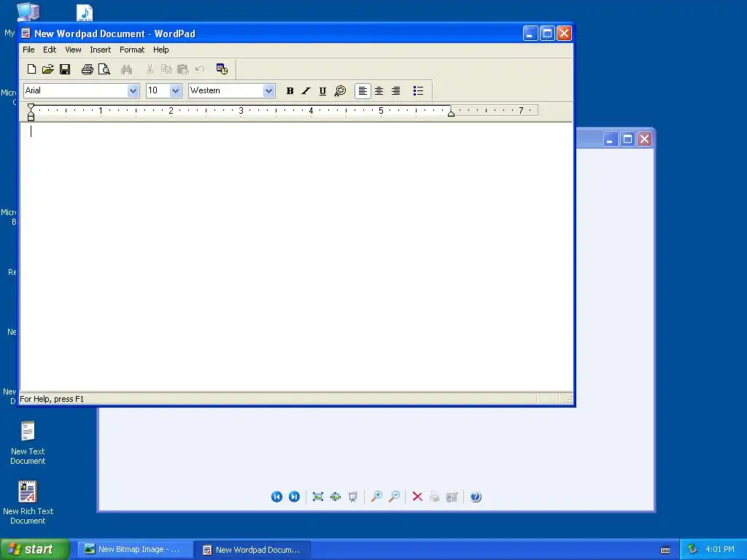Delete the image using the red X
The width and height of the screenshot is (747, 560).
[x=417, y=497]
